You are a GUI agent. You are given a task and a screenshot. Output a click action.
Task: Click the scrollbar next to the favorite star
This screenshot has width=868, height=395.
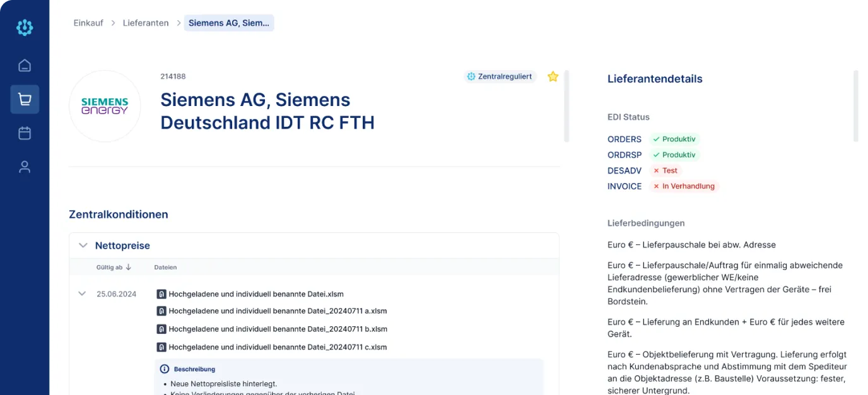pyautogui.click(x=566, y=106)
